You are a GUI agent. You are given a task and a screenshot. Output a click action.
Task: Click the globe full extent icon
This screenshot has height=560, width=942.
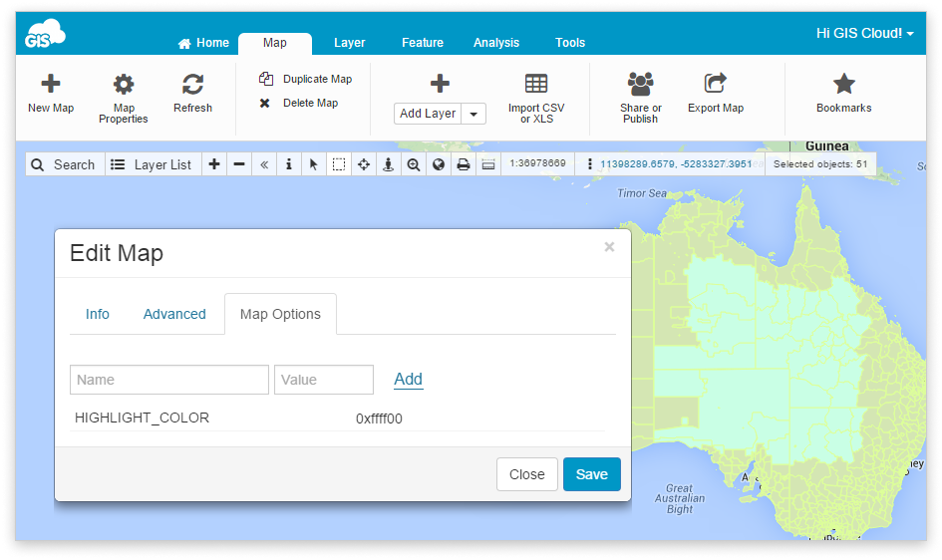(439, 164)
